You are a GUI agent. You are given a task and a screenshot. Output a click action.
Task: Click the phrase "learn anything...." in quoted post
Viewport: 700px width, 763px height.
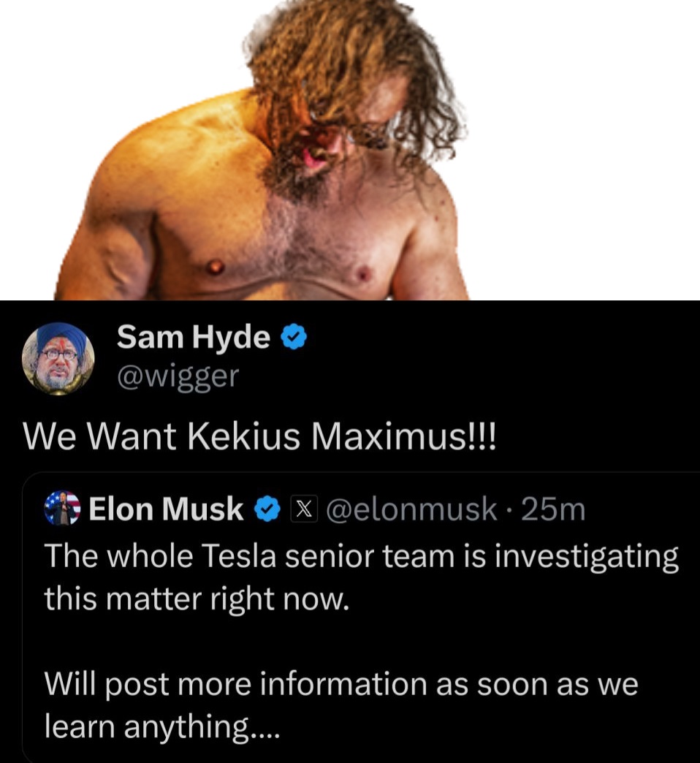[x=162, y=727]
